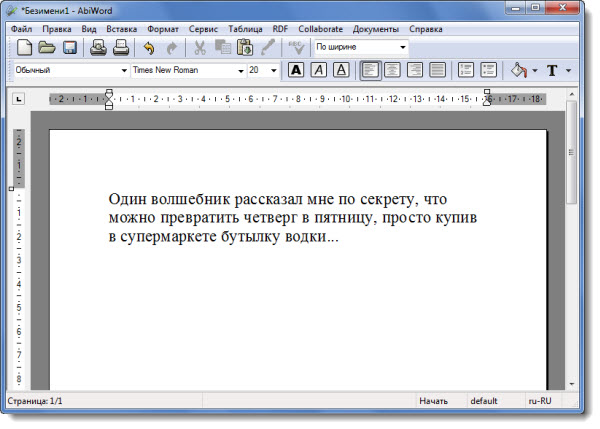Toggle italic formatting

(x=319, y=70)
